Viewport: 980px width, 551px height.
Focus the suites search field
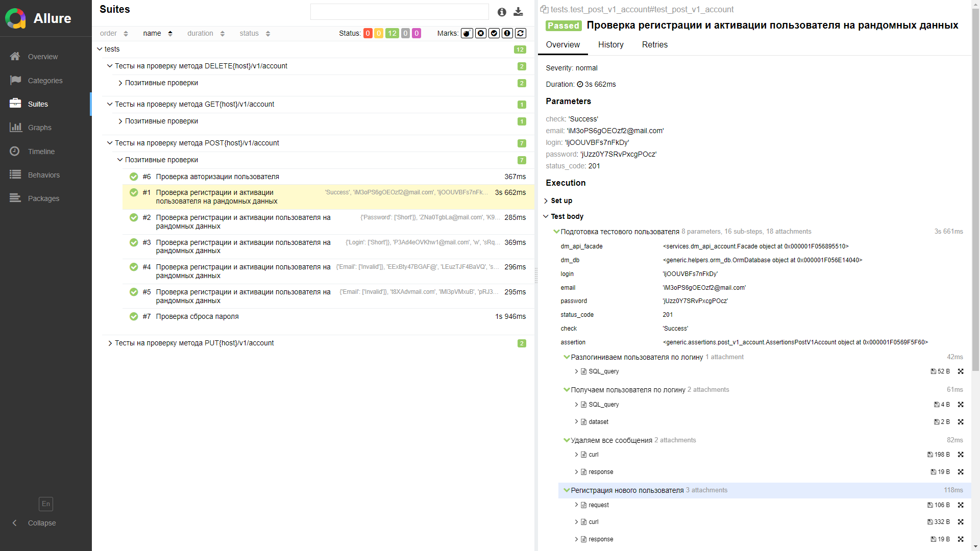399,12
